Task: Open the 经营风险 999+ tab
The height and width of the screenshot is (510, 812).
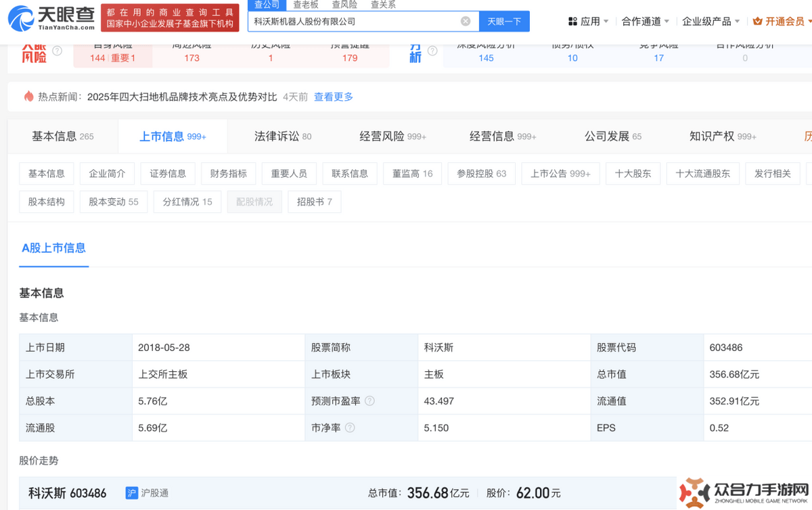Action: point(393,137)
